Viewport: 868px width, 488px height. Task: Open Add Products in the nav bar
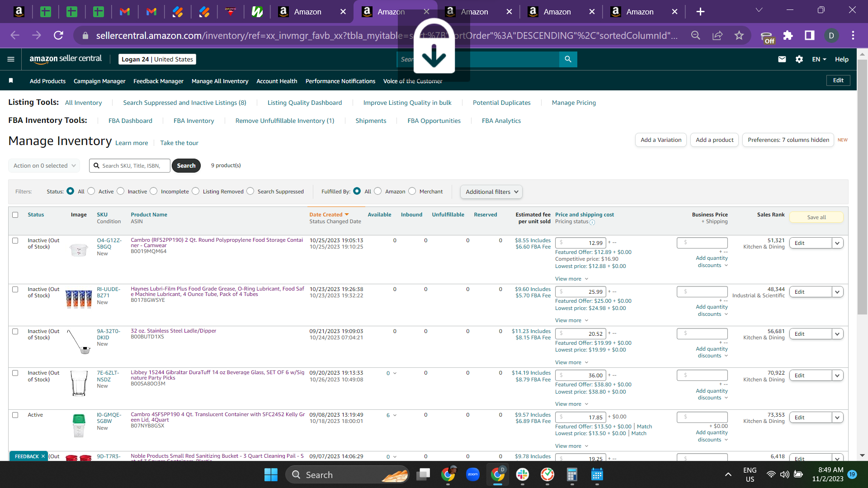[x=47, y=81]
